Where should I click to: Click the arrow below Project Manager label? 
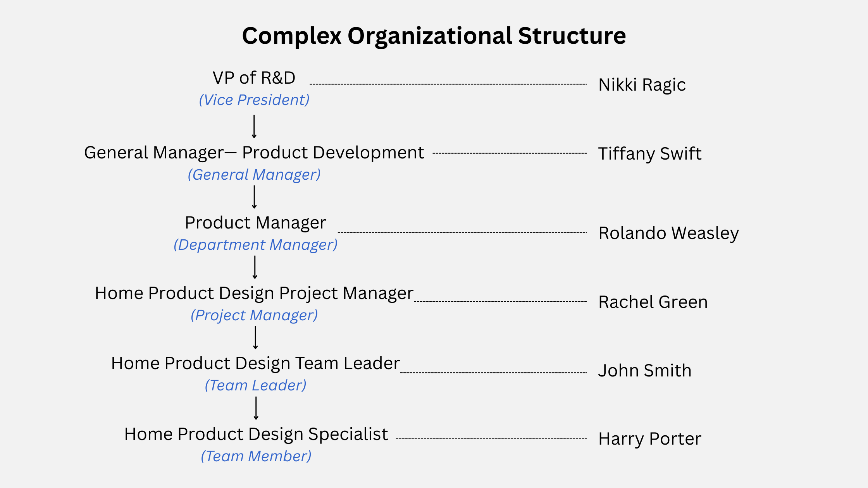coord(255,338)
